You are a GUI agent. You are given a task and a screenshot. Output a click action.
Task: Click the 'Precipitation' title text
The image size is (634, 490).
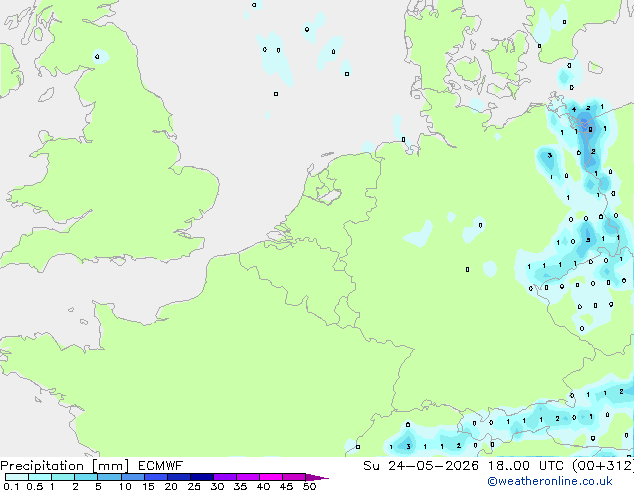click(x=42, y=466)
